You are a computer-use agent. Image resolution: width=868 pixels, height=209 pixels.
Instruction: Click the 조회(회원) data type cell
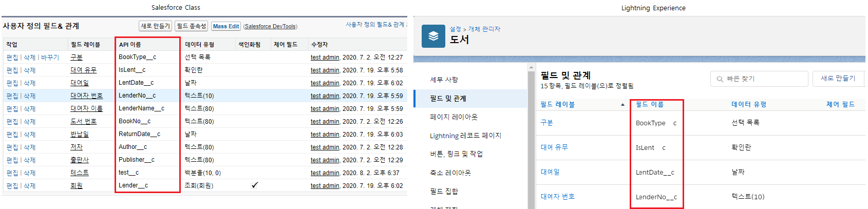tap(199, 186)
